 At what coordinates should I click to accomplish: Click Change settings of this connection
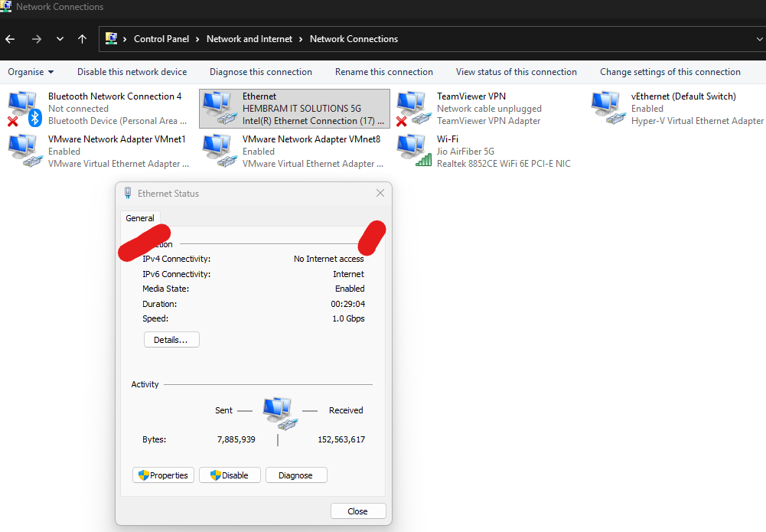(670, 72)
